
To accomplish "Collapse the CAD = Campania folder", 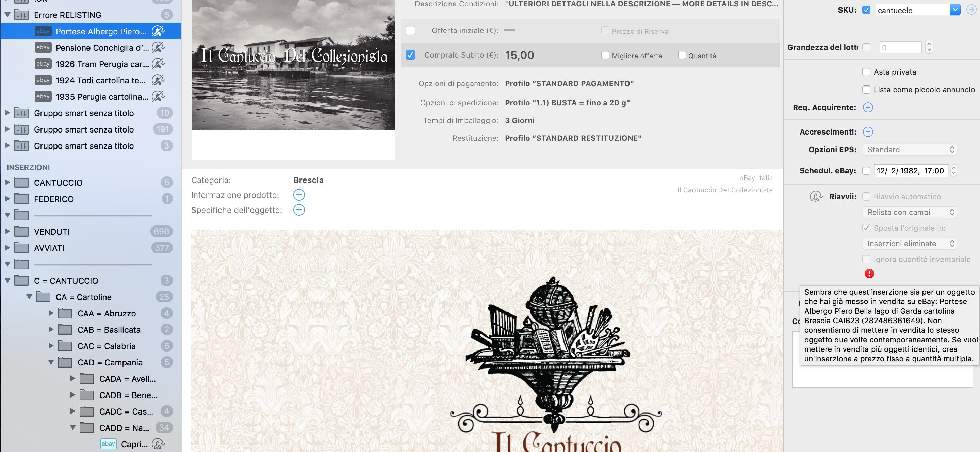I will pyautogui.click(x=51, y=362).
